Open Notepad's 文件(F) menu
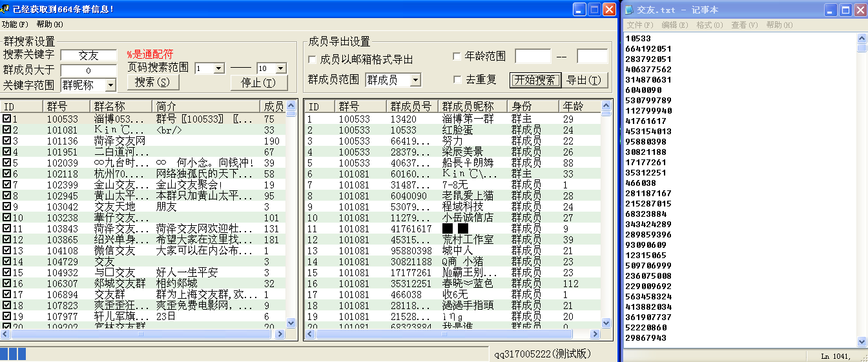This screenshot has height=362, width=868. coord(639,25)
